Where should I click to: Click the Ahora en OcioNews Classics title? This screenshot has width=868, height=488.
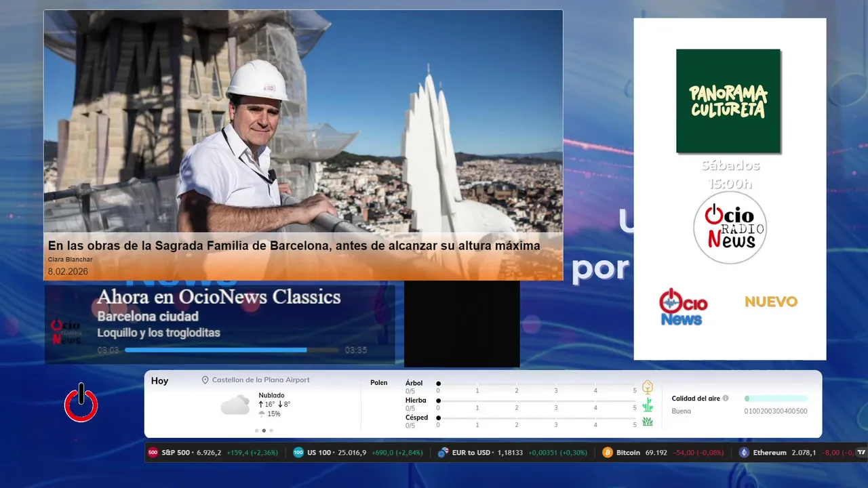point(219,297)
